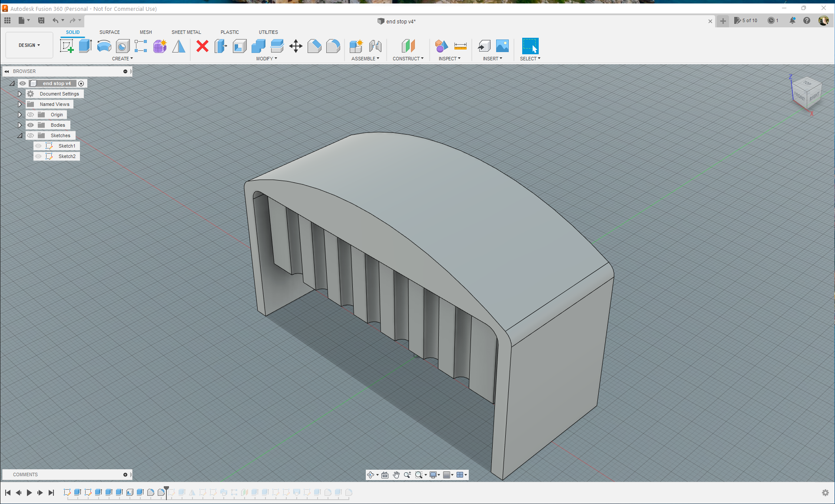The image size is (835, 504).
Task: Toggle visibility of Bodies folder
Action: pyautogui.click(x=30, y=125)
